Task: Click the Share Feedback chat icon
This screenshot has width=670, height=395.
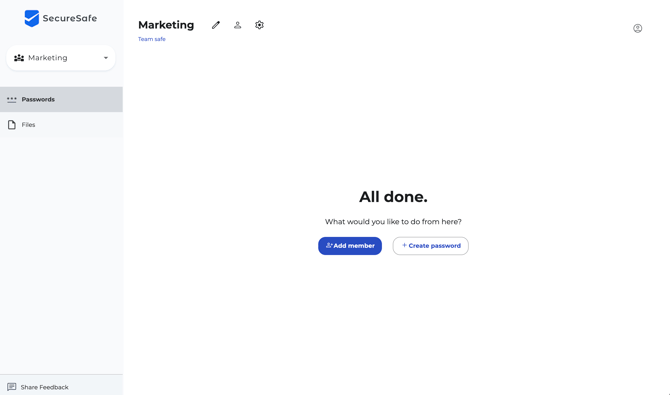Action: click(x=12, y=387)
